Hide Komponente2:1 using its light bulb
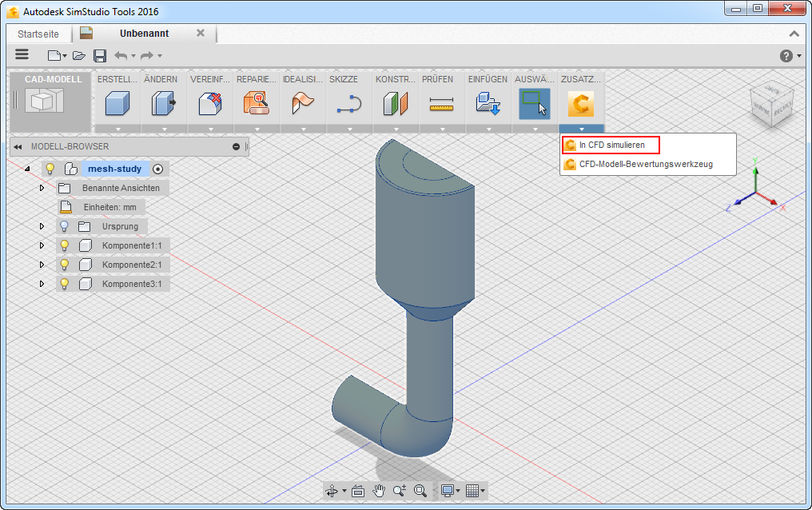Image resolution: width=812 pixels, height=510 pixels. click(64, 265)
